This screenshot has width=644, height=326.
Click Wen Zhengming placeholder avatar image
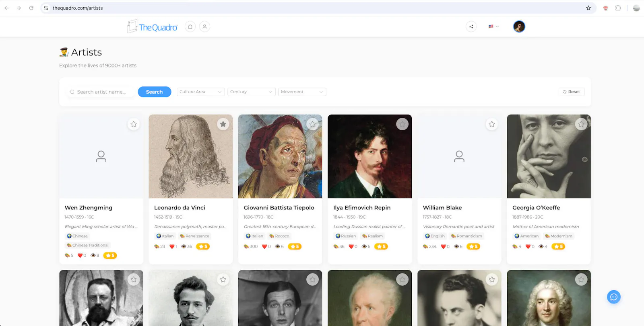click(x=101, y=156)
